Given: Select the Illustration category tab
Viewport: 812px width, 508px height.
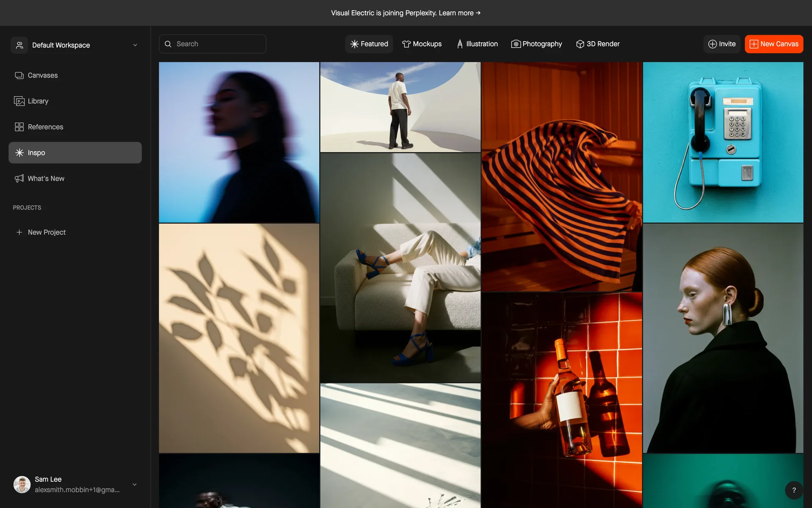Looking at the screenshot, I should tap(477, 44).
